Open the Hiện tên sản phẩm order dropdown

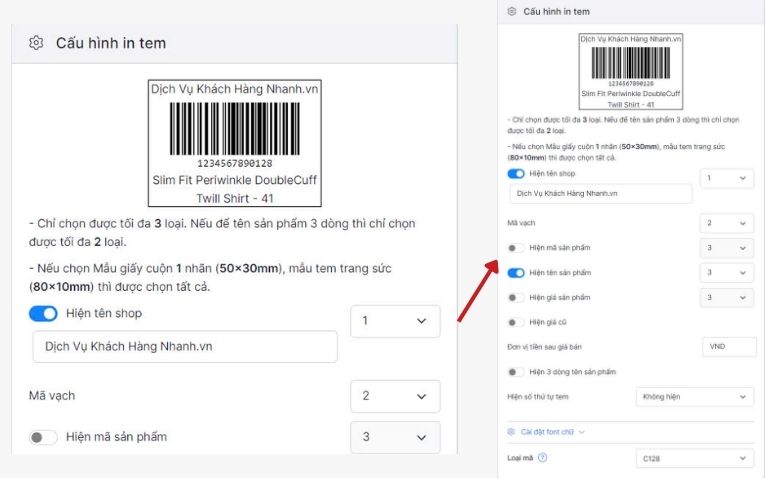[726, 273]
